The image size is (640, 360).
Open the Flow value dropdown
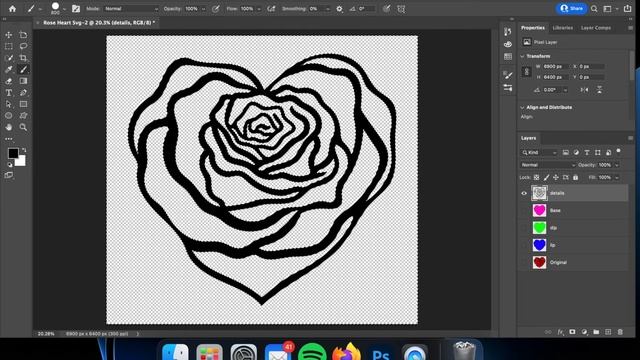point(259,9)
